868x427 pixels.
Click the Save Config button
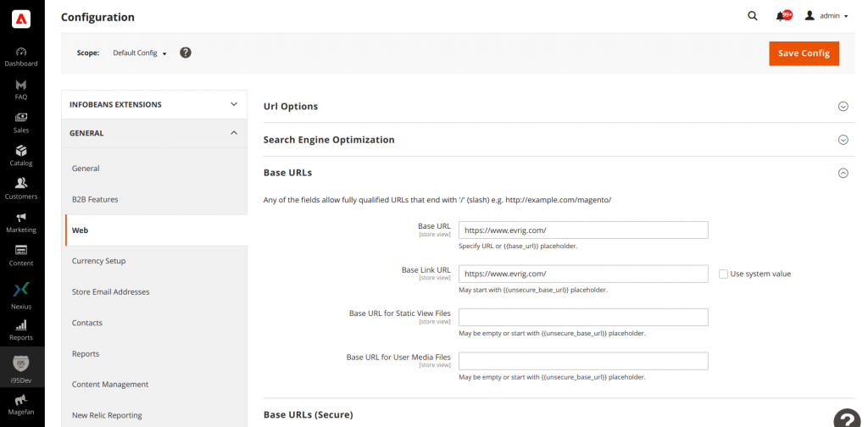[x=804, y=53]
